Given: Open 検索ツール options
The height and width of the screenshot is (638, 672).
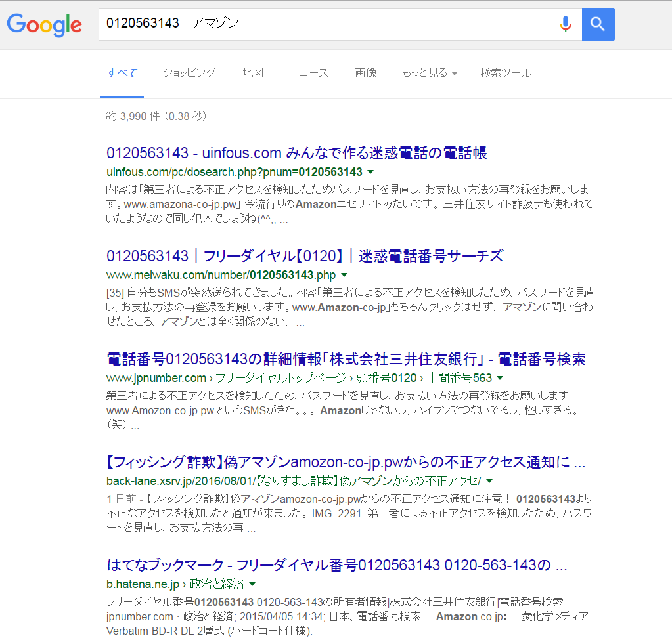Looking at the screenshot, I should [505, 73].
